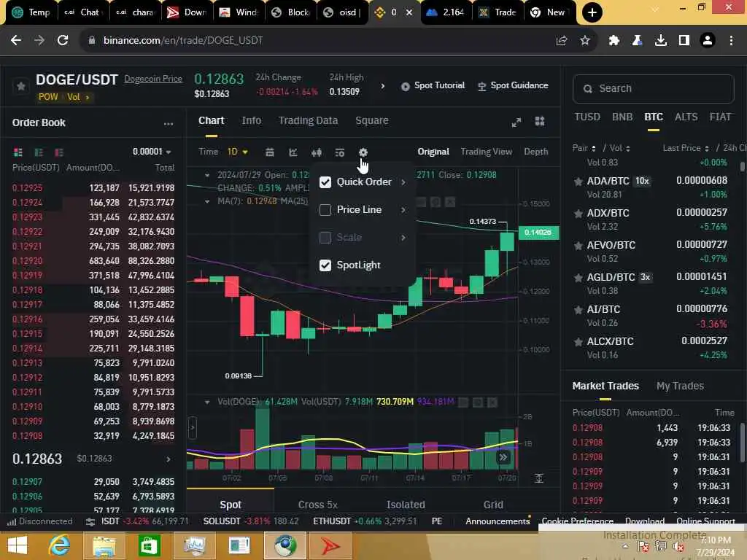The width and height of the screenshot is (747, 560).
Task: Expand Quick Order submenu arrow
Action: point(403,182)
